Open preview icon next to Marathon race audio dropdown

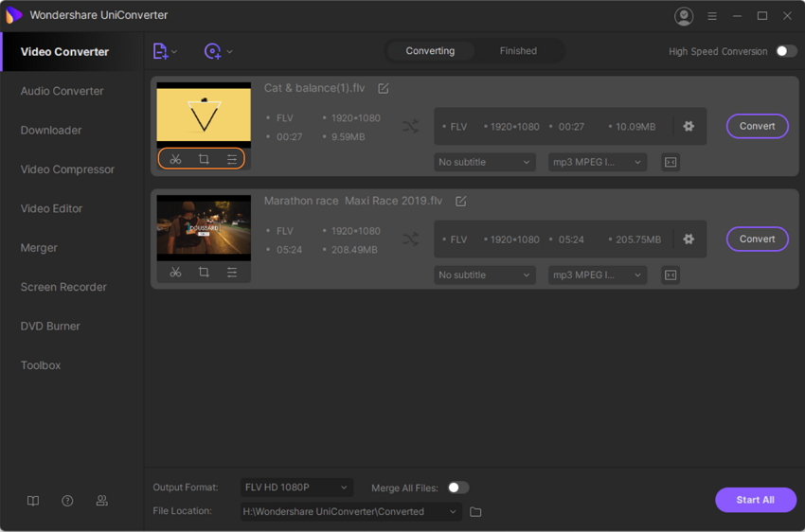click(x=671, y=275)
